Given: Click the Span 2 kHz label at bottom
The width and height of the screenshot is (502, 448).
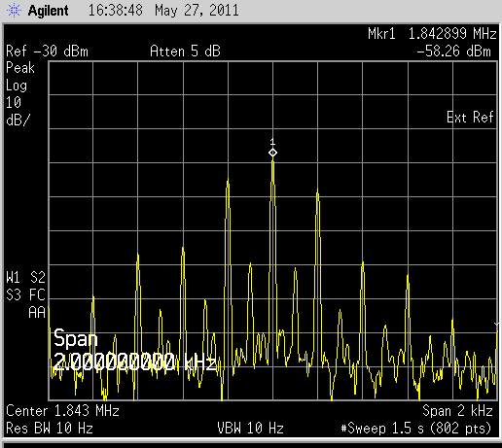Looking at the screenshot, I should pyautogui.click(x=457, y=411).
